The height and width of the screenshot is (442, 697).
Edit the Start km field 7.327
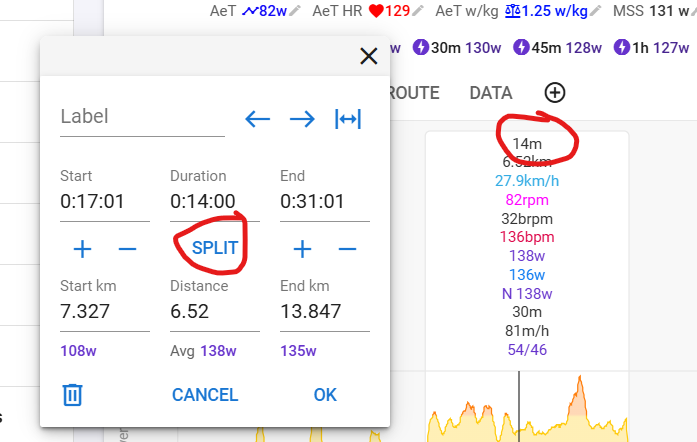click(x=105, y=312)
